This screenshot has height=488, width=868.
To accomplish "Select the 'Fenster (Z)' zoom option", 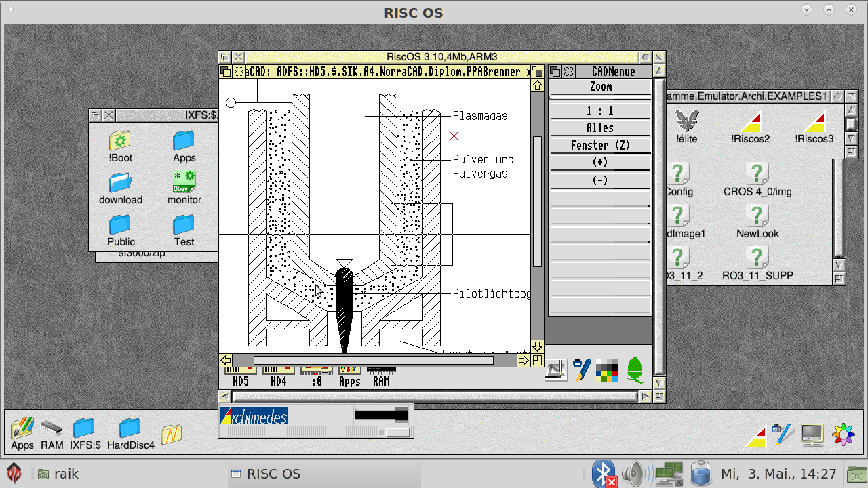I will (x=600, y=145).
